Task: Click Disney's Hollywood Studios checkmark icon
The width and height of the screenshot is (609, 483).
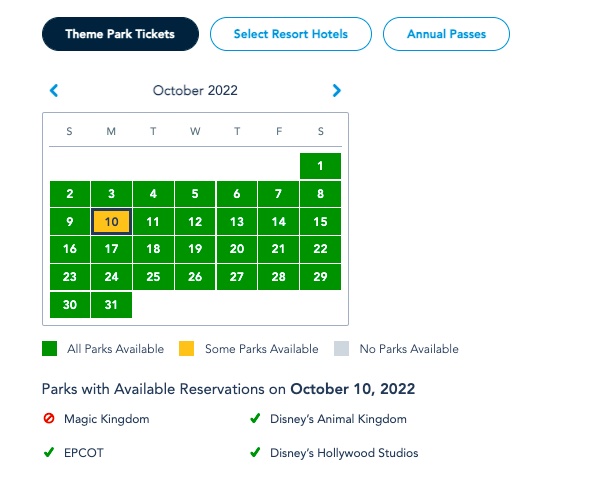Action: click(x=256, y=453)
